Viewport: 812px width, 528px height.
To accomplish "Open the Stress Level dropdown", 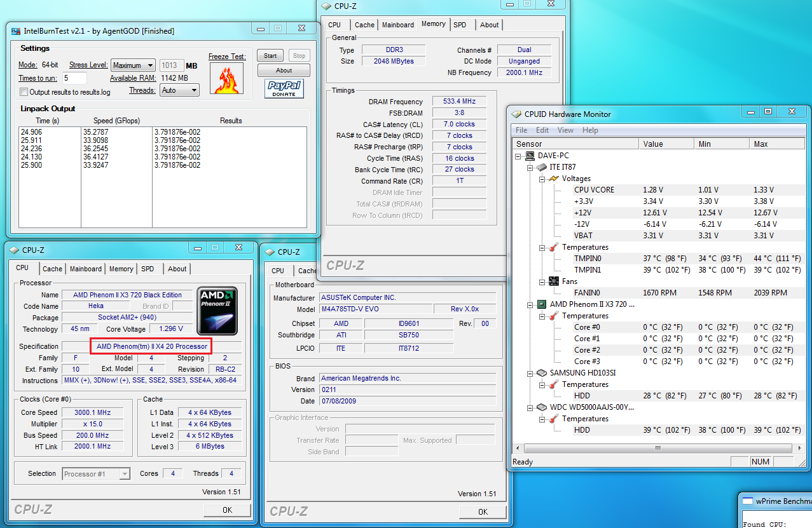I will click(133, 65).
